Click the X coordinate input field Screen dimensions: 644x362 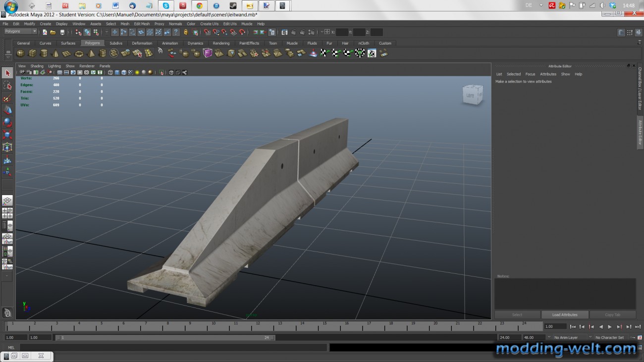(342, 32)
